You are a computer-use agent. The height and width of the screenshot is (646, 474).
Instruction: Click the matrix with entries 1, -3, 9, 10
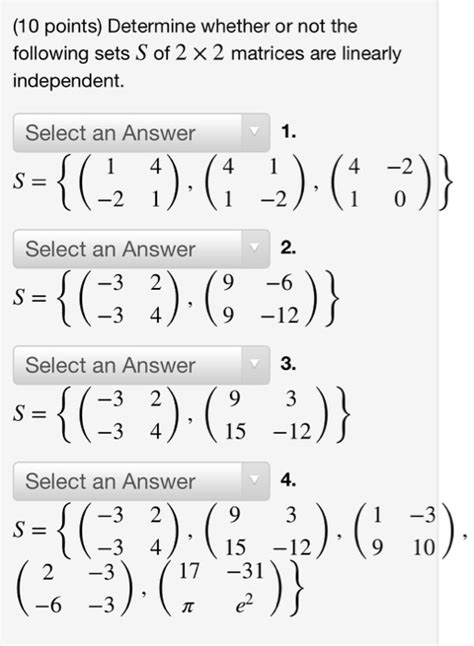pos(404,531)
